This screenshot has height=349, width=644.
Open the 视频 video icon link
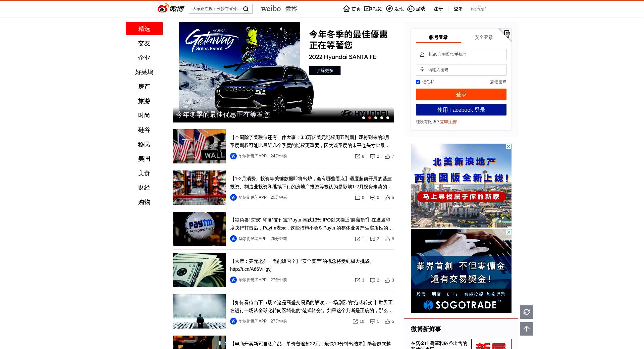tap(373, 9)
